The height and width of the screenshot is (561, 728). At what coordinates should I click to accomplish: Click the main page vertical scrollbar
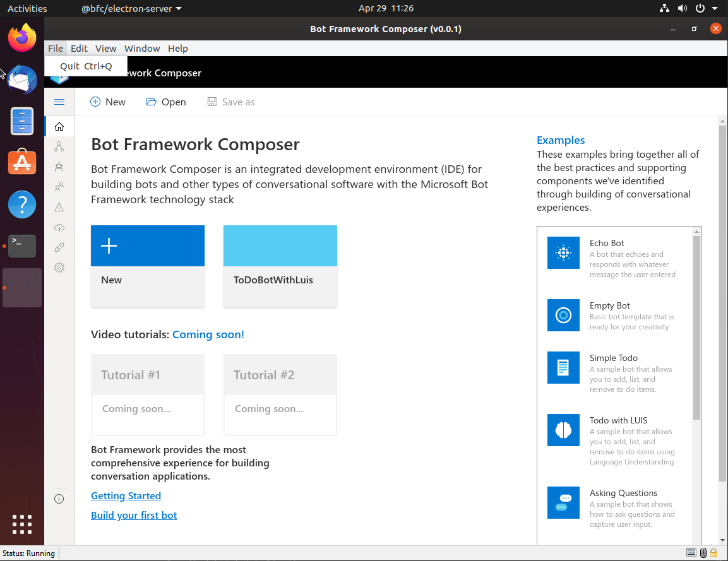point(722,303)
